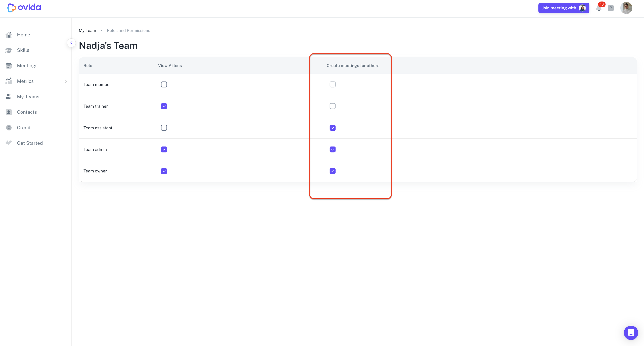Open Contacts in the sidebar
Image resolution: width=644 pixels, height=346 pixels.
27,112
